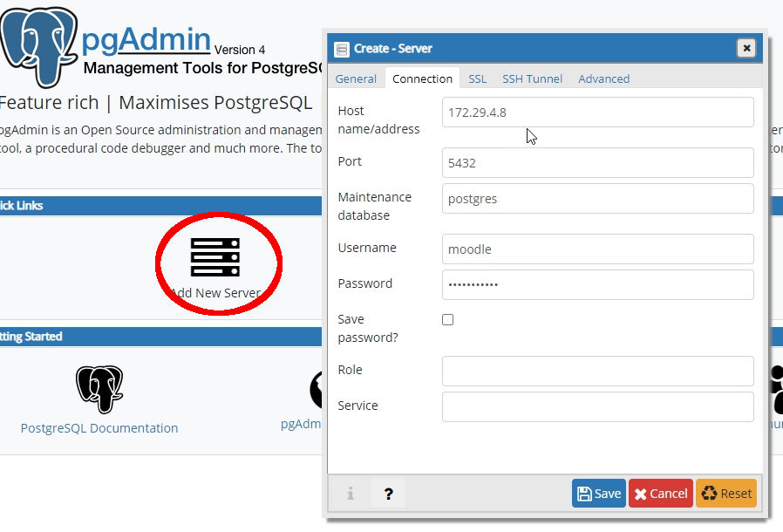Close the Create - Server dialog
The height and width of the screenshot is (532, 783).
(x=746, y=49)
